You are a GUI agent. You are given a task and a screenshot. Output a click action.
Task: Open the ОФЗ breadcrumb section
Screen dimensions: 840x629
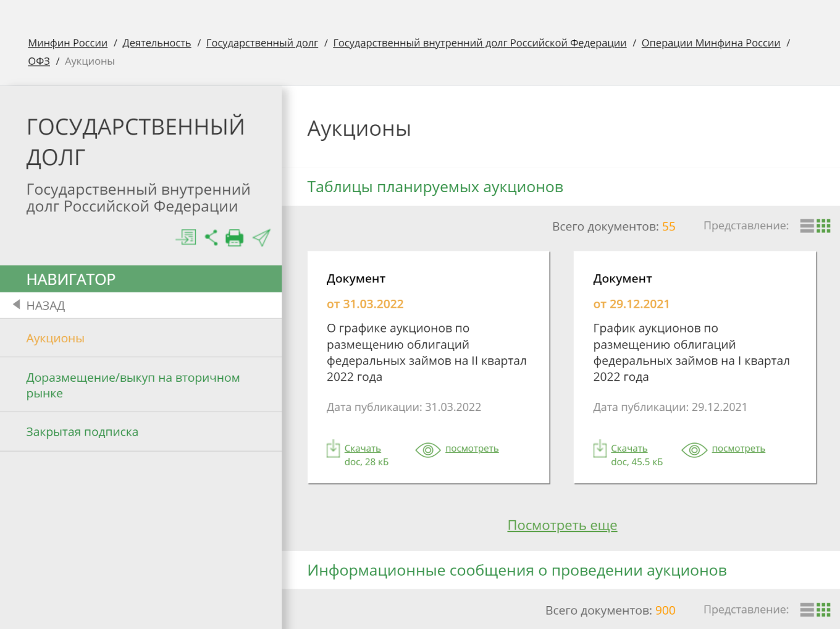pyautogui.click(x=38, y=61)
